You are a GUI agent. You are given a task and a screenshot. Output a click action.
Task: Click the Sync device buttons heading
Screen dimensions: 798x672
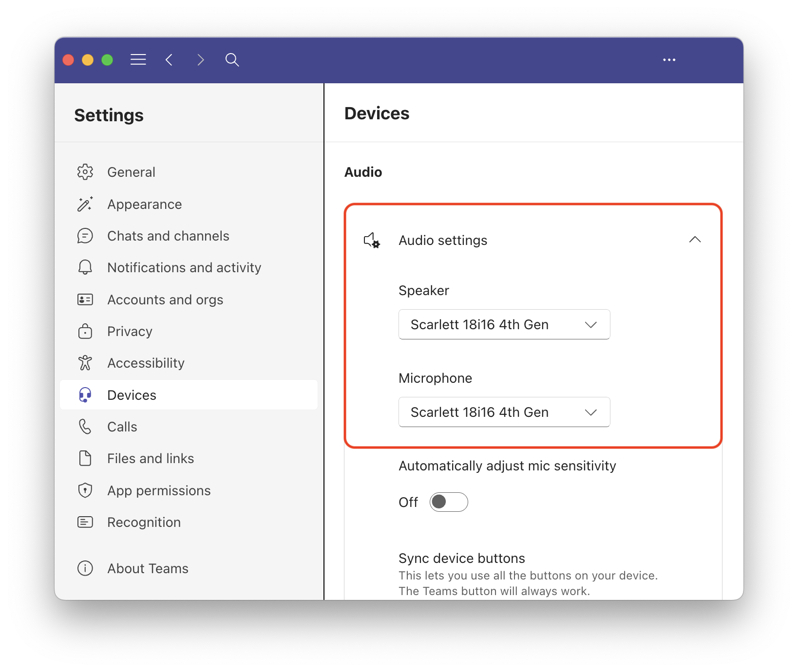[462, 558]
